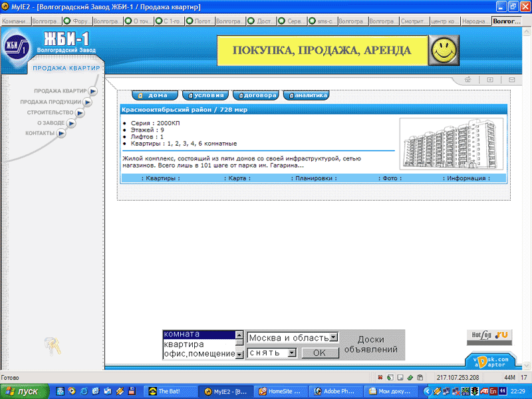This screenshot has height=399, width=532.
Task: Follow the Квартиры link in the listing footer
Action: pos(161,178)
